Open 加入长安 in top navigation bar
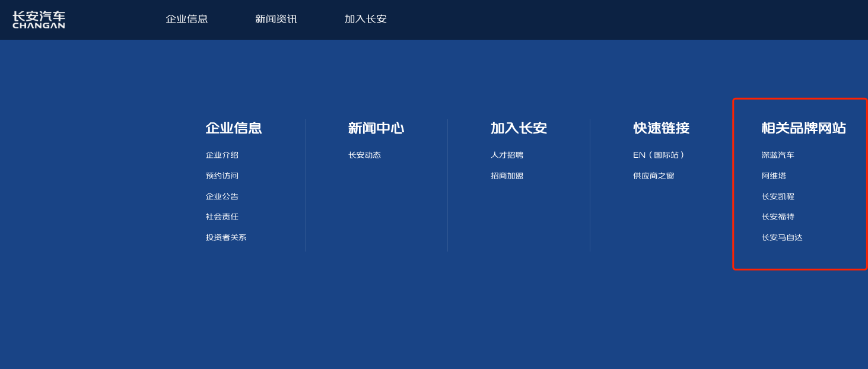 [365, 19]
